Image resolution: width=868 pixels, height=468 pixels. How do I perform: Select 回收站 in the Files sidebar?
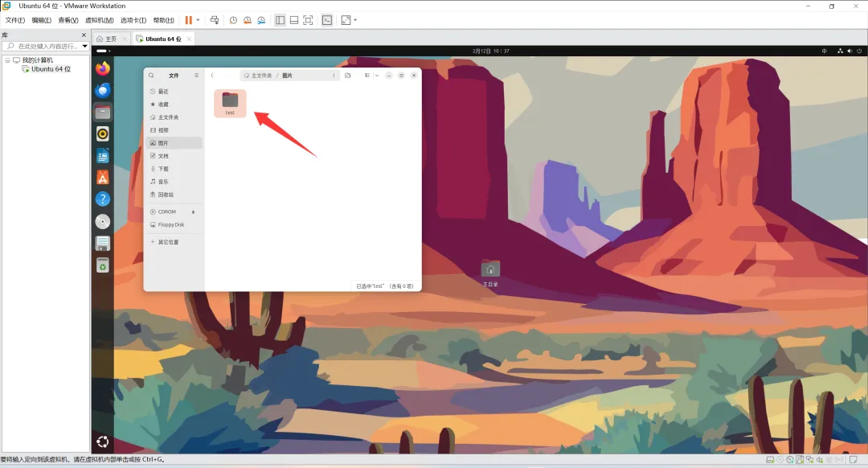coord(174,195)
